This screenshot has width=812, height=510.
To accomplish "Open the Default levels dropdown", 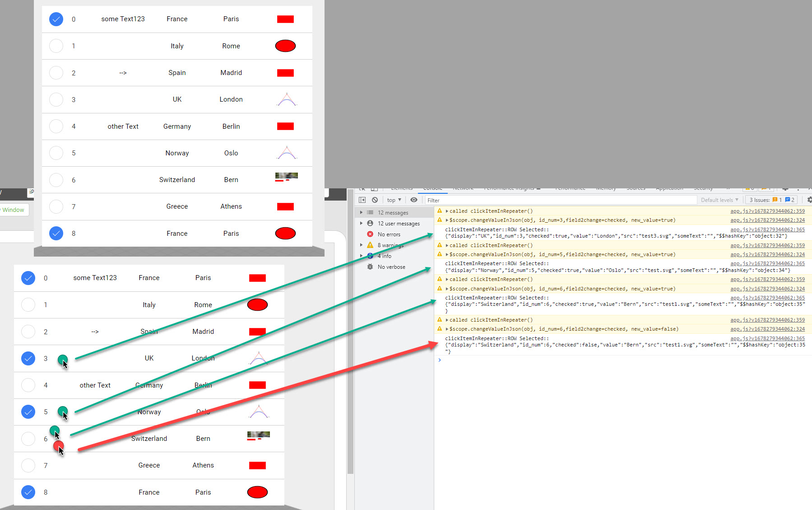I will (x=719, y=200).
